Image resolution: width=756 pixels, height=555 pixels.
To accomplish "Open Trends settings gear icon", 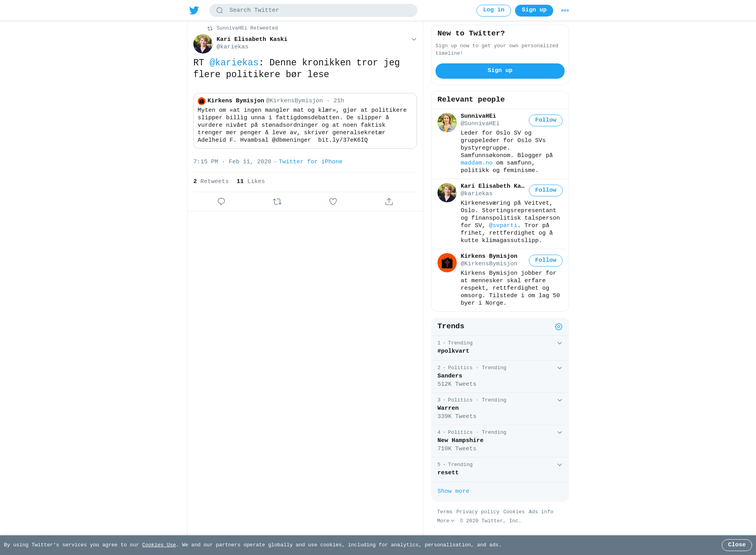I will tap(559, 327).
